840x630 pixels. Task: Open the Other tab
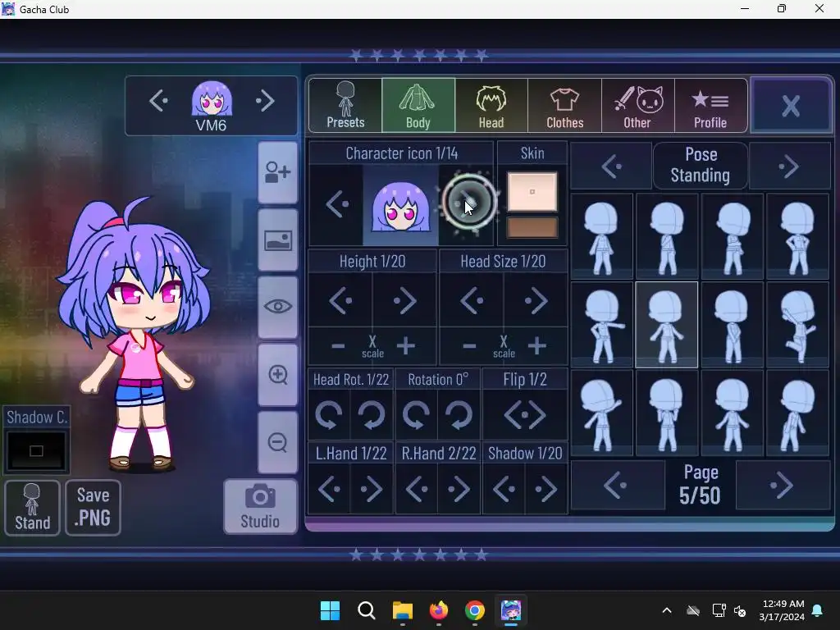(637, 105)
